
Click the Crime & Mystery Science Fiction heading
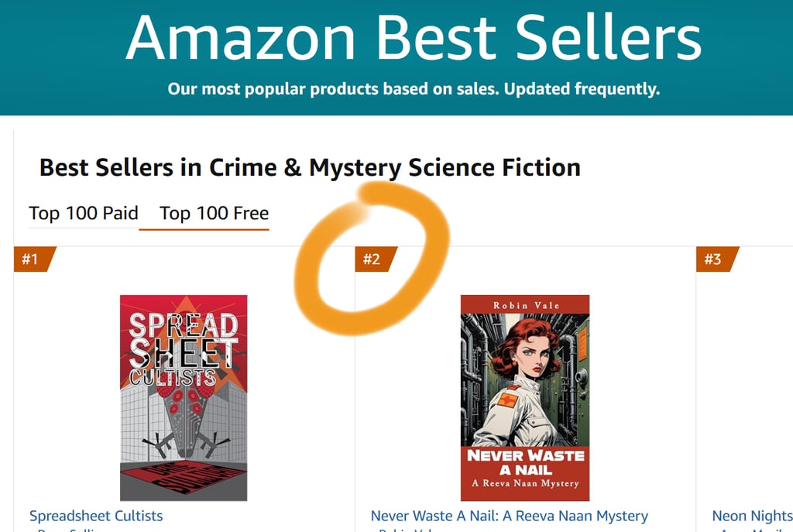[x=310, y=167]
